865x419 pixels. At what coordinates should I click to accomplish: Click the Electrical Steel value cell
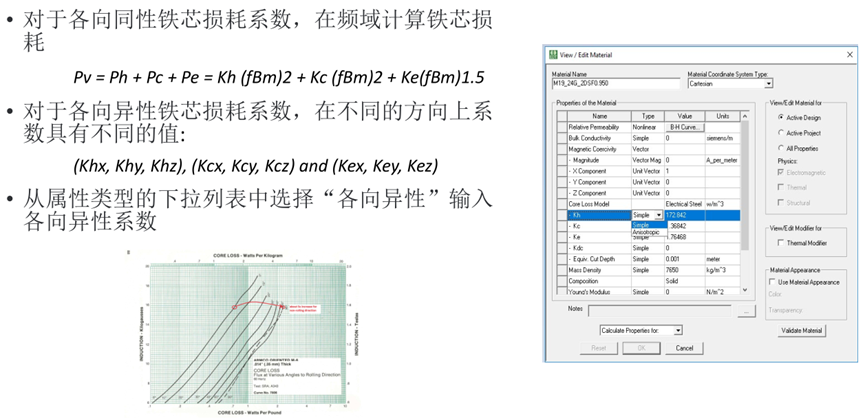[x=685, y=205]
